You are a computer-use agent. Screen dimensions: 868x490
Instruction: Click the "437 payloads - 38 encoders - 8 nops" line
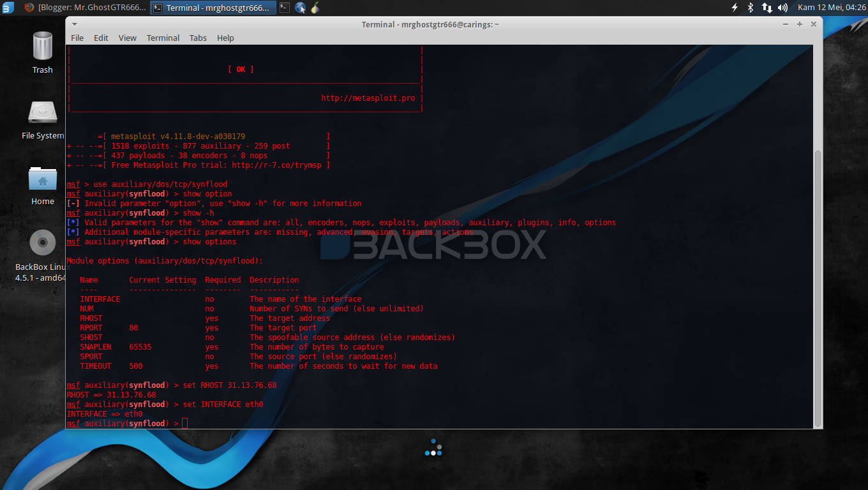[190, 156]
